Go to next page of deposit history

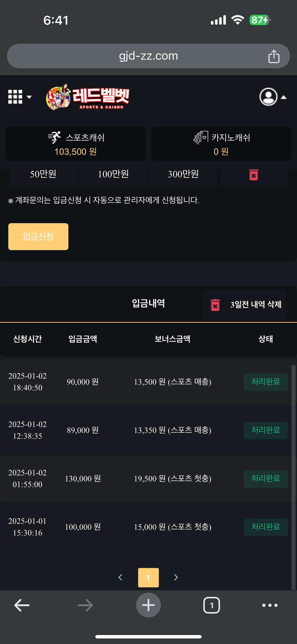point(176,577)
